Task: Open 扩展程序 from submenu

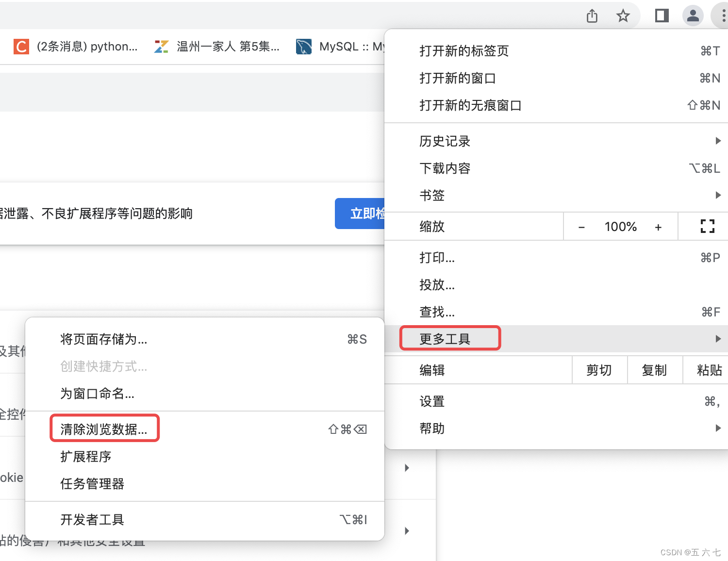Action: [x=205, y=457]
